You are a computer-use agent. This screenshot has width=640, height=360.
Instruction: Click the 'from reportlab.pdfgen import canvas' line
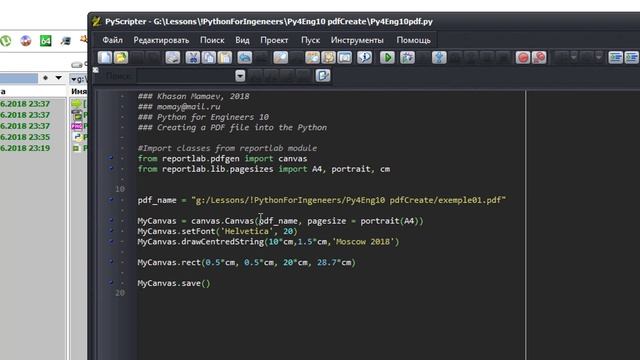tap(222, 158)
